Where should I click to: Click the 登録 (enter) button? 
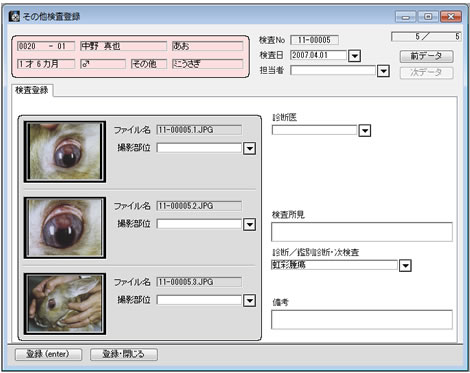[48, 354]
